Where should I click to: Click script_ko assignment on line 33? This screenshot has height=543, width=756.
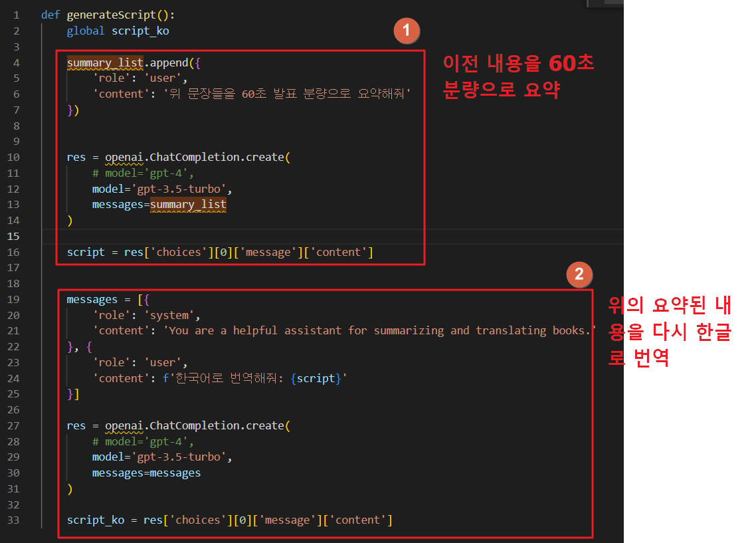point(96,520)
